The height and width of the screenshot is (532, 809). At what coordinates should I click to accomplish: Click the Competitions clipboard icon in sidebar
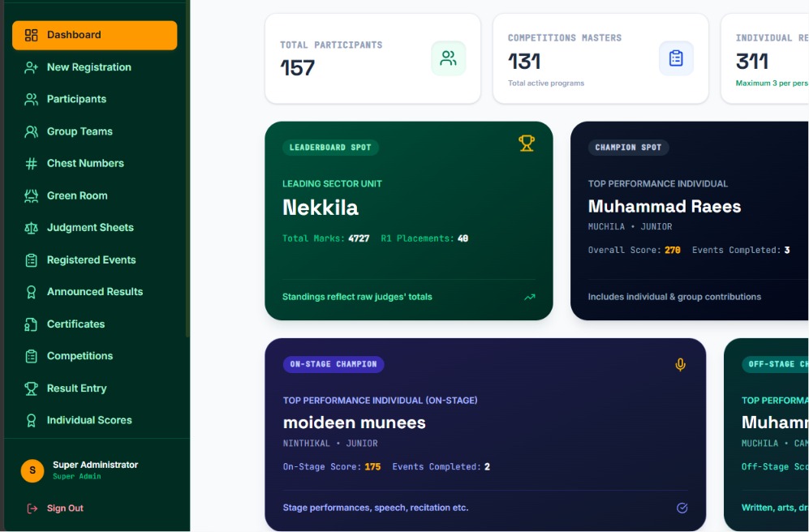tap(31, 356)
